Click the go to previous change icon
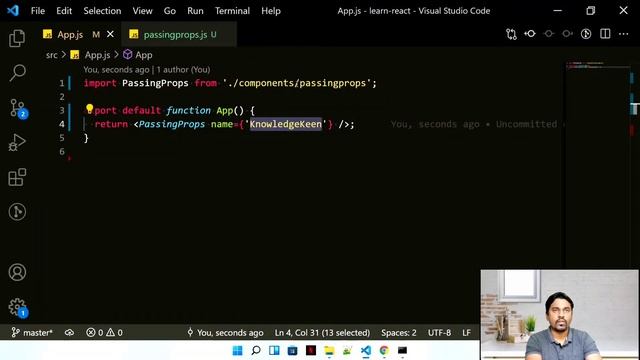This screenshot has height=360, width=640. click(530, 34)
